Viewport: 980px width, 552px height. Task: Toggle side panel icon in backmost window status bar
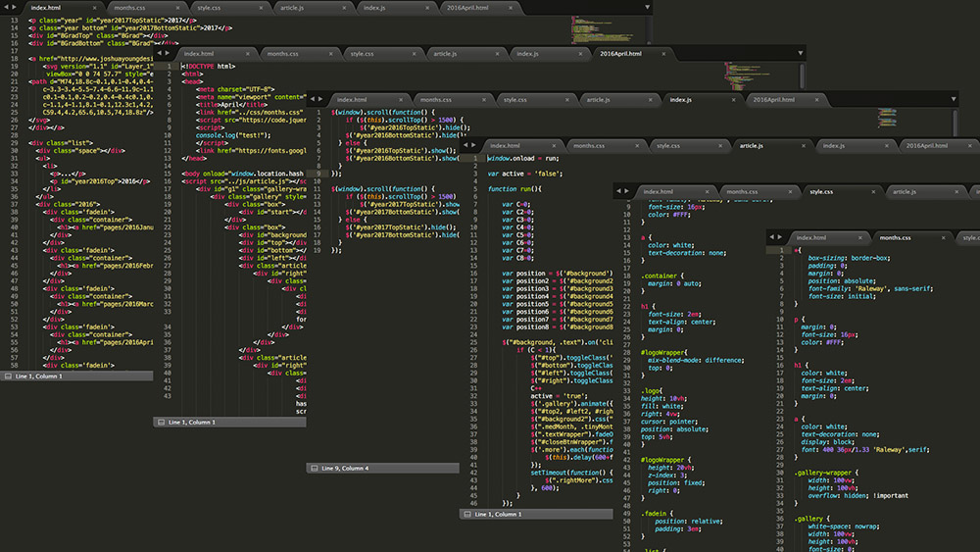click(x=8, y=376)
